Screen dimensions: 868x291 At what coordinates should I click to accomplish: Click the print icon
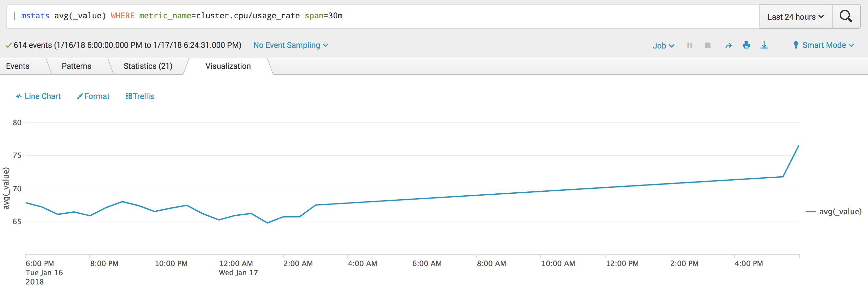(x=746, y=45)
